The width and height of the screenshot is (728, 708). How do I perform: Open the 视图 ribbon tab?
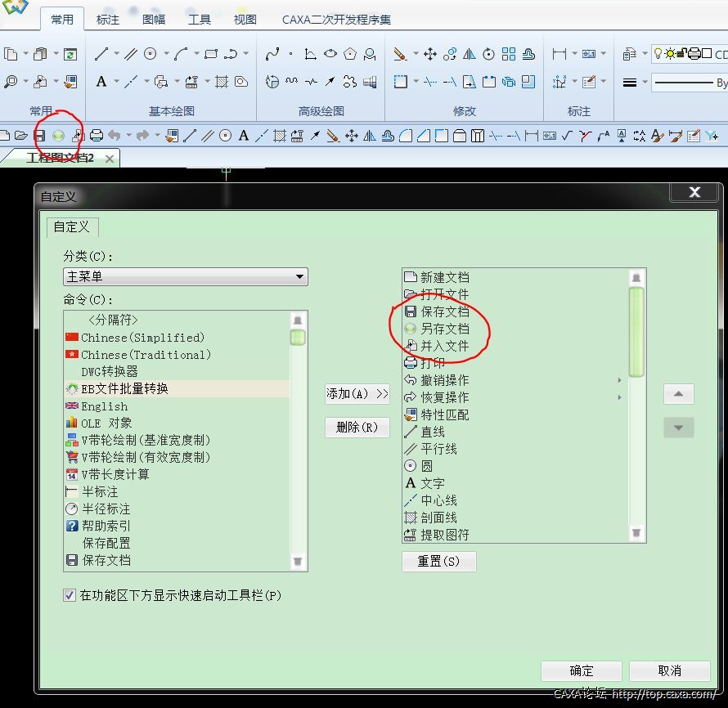tap(245, 19)
